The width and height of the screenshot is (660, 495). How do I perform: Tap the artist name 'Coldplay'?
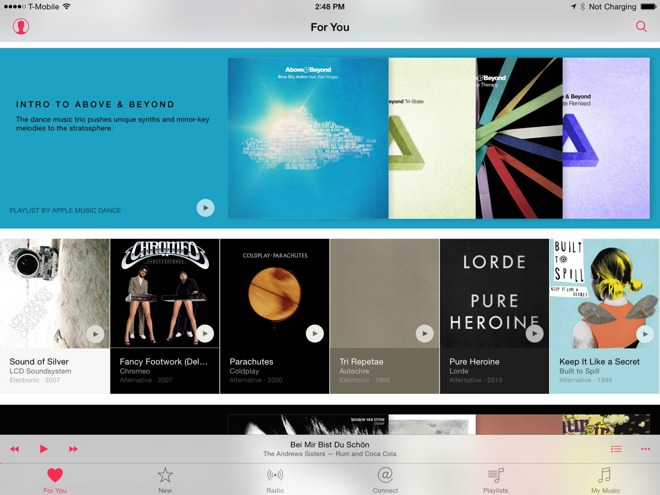[244, 371]
